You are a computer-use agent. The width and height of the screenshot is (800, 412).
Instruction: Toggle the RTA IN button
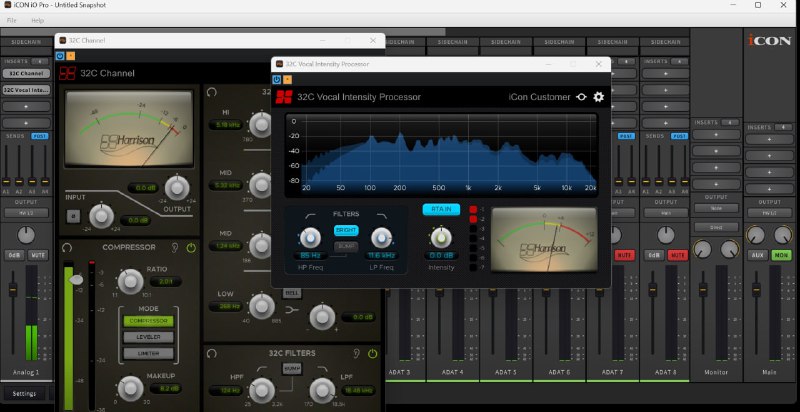click(441, 209)
